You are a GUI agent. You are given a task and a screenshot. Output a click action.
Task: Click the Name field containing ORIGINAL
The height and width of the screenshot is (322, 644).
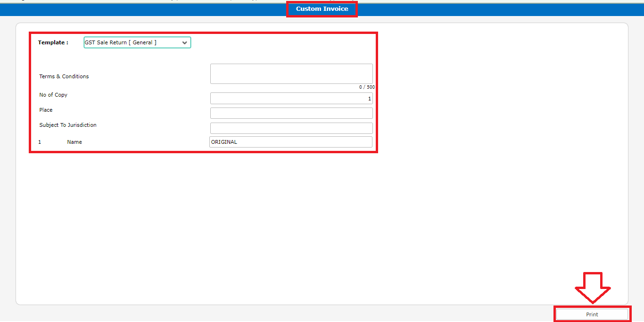click(x=291, y=142)
